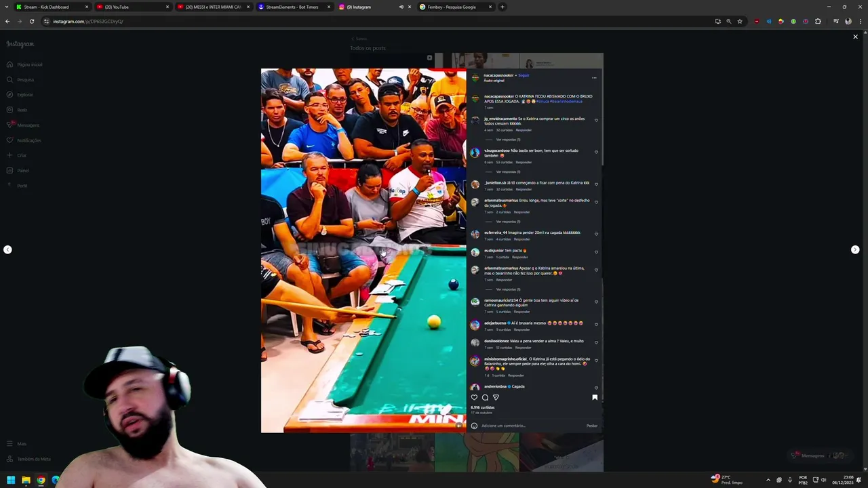
Task: Open the Mais menu in the sidebar
Action: tap(17, 444)
